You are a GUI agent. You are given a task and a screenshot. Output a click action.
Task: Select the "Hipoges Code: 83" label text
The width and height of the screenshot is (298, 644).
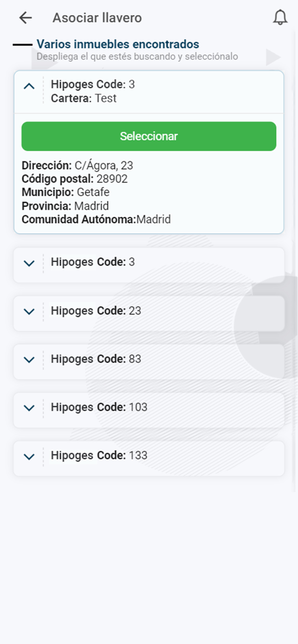pyautogui.click(x=96, y=359)
